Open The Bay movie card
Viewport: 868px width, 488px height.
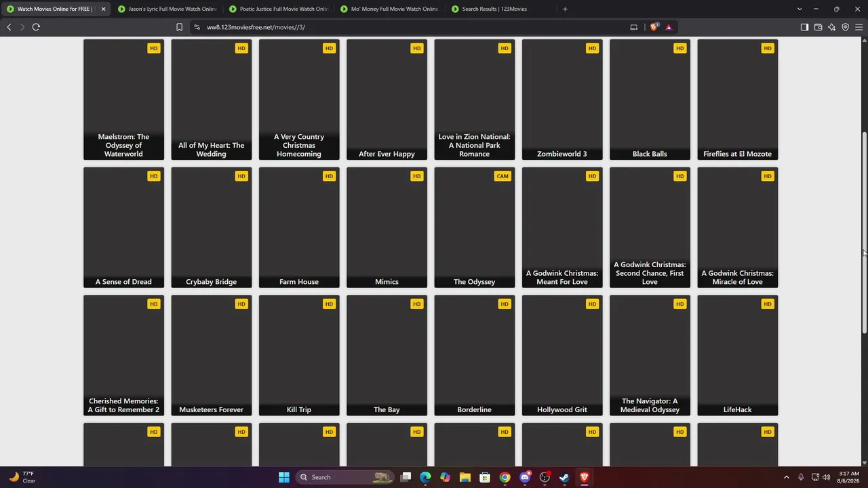click(387, 355)
